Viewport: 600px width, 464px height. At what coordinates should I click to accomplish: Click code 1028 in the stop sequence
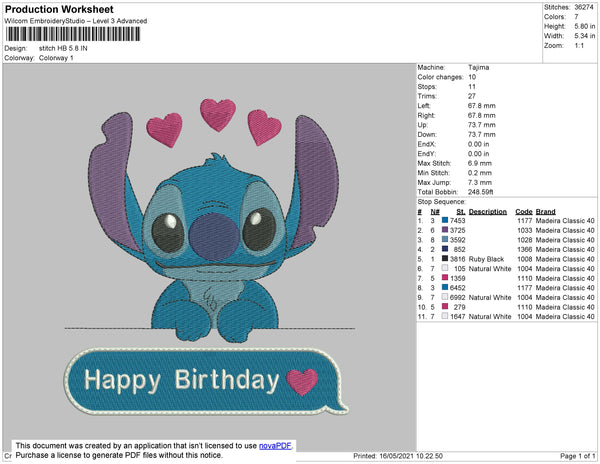(525, 240)
